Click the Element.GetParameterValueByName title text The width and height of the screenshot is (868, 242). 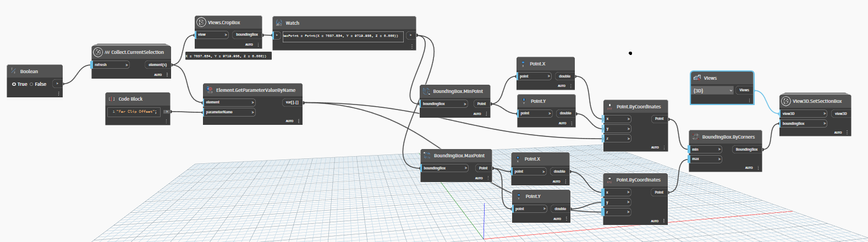pos(256,90)
